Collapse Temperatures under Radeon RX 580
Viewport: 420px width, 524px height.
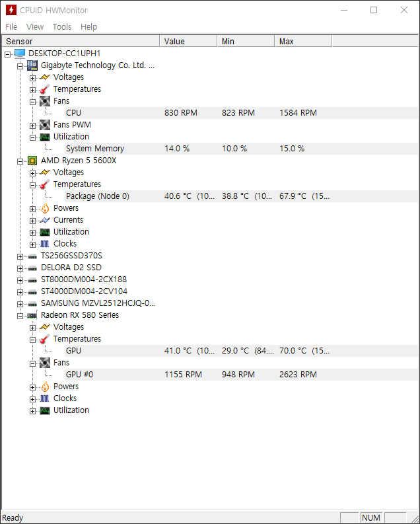tap(32, 340)
